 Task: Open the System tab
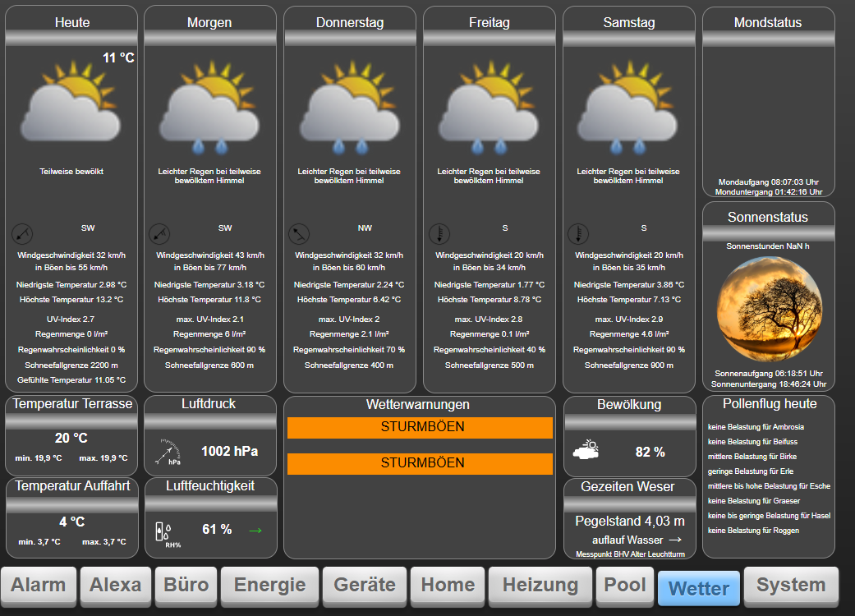point(791,586)
